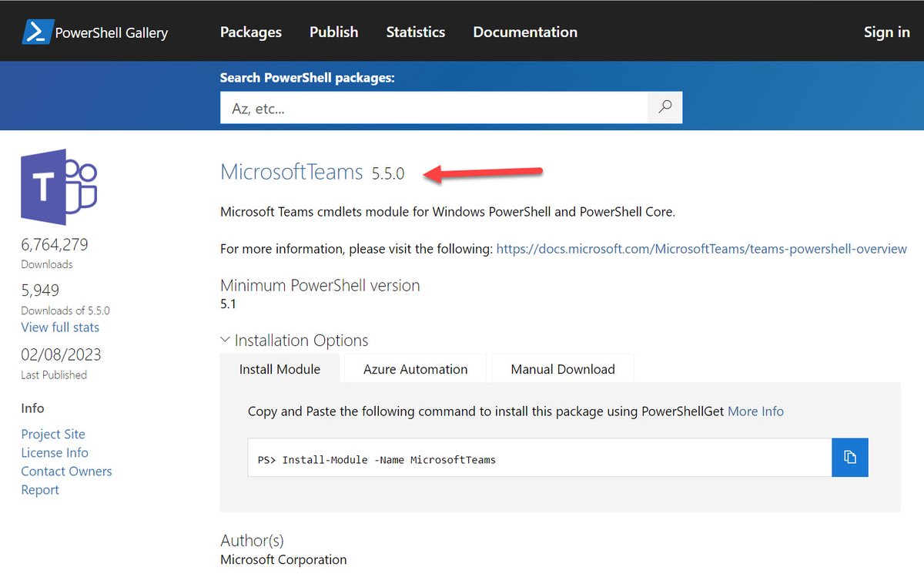Viewport: 924px width, 574px height.
Task: Open the Manual Download tab
Action: pyautogui.click(x=563, y=369)
